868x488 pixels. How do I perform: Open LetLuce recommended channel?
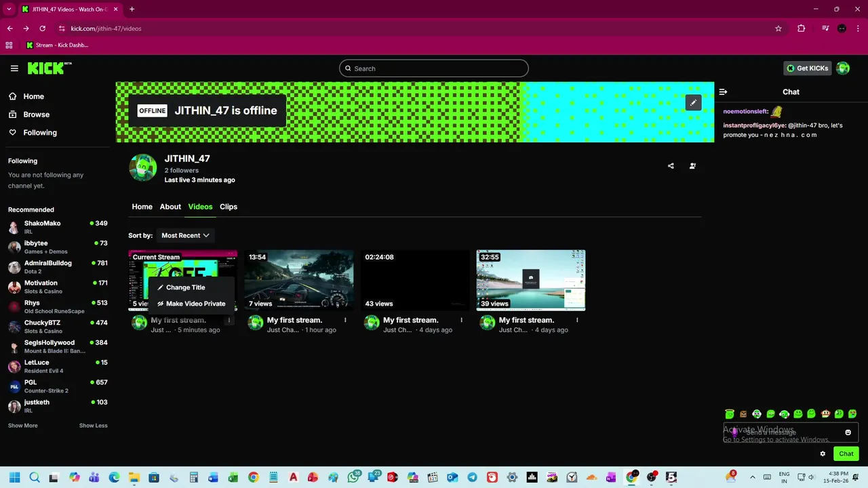58,367
